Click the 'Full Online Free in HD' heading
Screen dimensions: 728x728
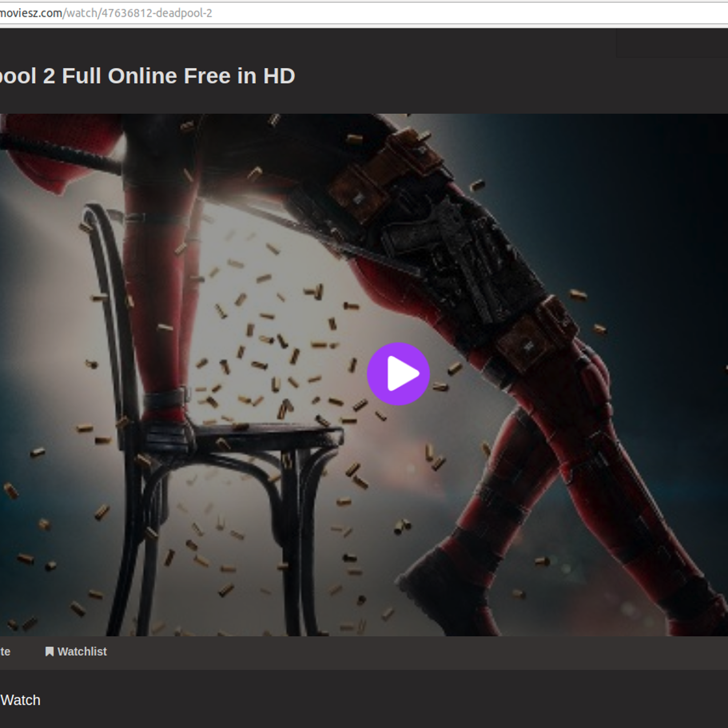[178, 76]
